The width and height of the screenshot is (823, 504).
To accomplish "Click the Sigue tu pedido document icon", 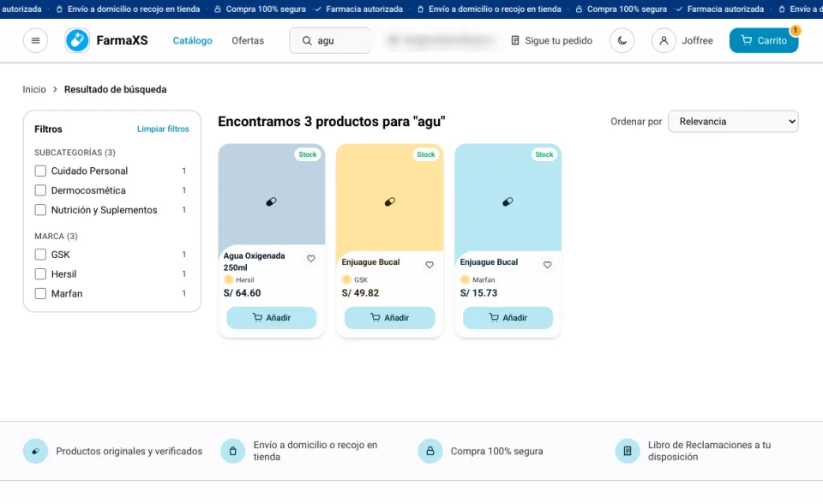I will tap(515, 40).
